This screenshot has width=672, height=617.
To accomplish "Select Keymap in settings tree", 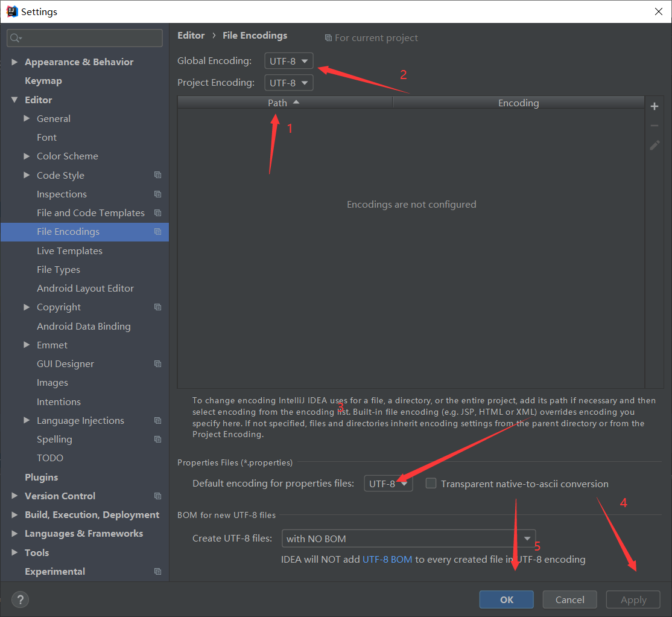I will [x=43, y=81].
